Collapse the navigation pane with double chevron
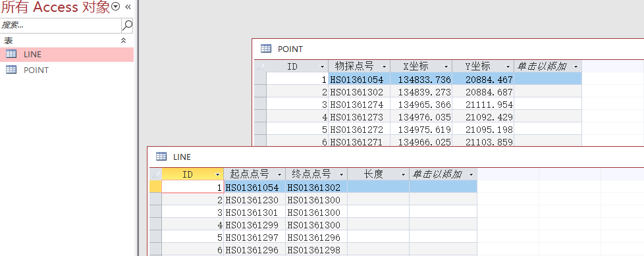644x256 pixels. 128,7
